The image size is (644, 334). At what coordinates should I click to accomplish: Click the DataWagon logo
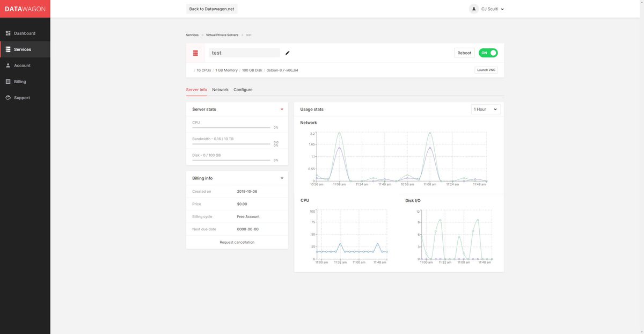[25, 9]
